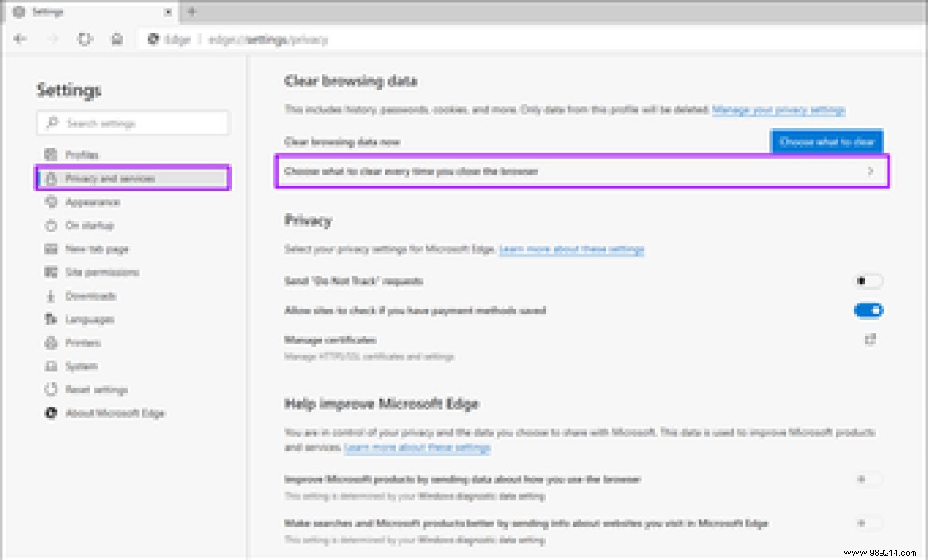Refresh the settings page
This screenshot has width=928, height=560.
point(85,39)
